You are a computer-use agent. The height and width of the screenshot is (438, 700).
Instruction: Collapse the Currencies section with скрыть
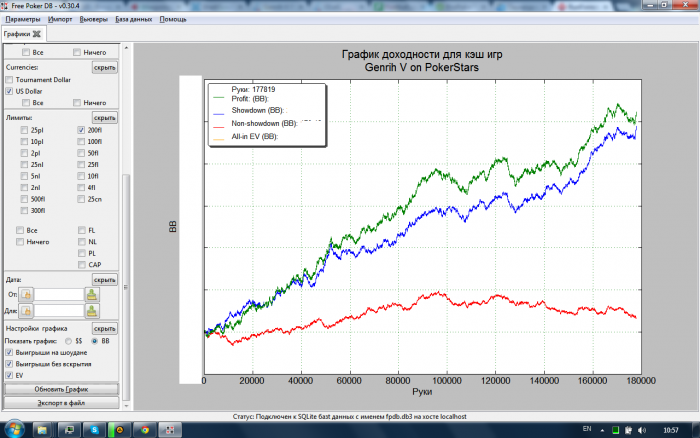(105, 67)
